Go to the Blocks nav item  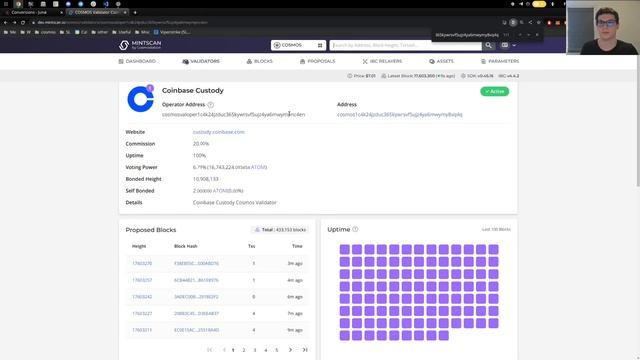pos(260,61)
